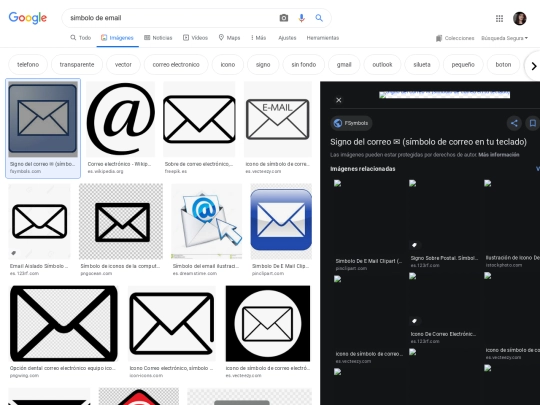
Task: Save the image with bookmark icon
Action: 533,123
